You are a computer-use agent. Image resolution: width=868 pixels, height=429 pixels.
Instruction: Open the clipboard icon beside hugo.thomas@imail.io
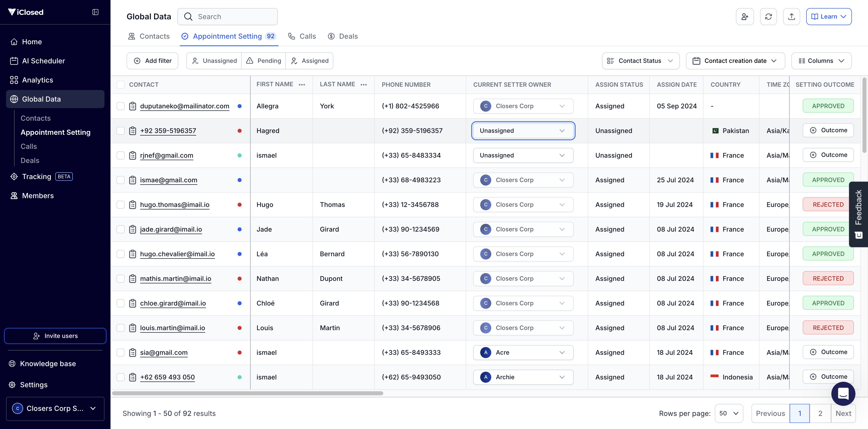[x=133, y=205]
